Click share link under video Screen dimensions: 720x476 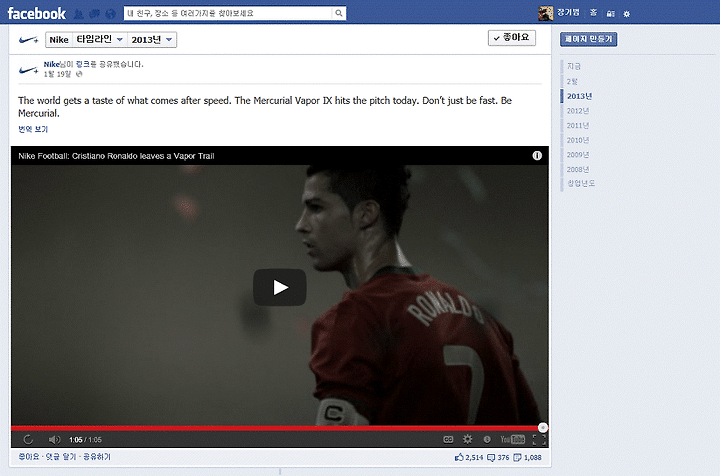pos(96,457)
